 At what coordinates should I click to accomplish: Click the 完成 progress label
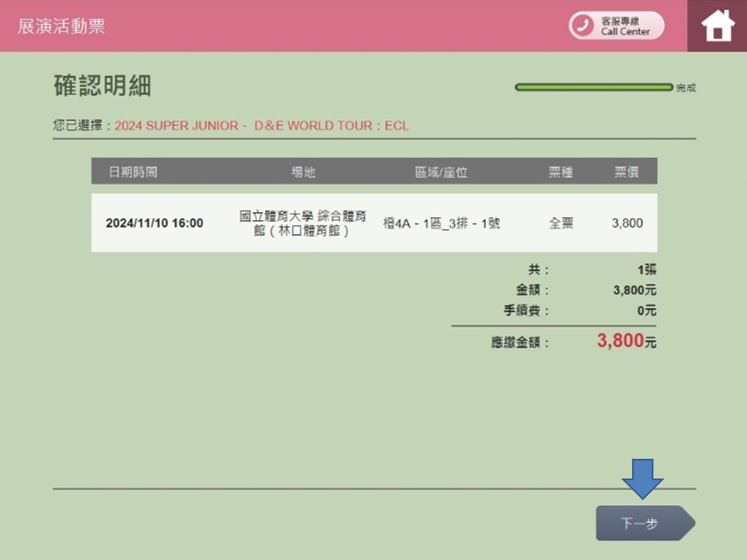click(686, 87)
